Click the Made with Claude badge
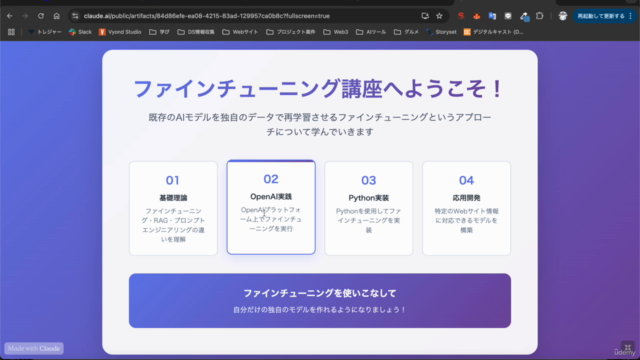 34,348
